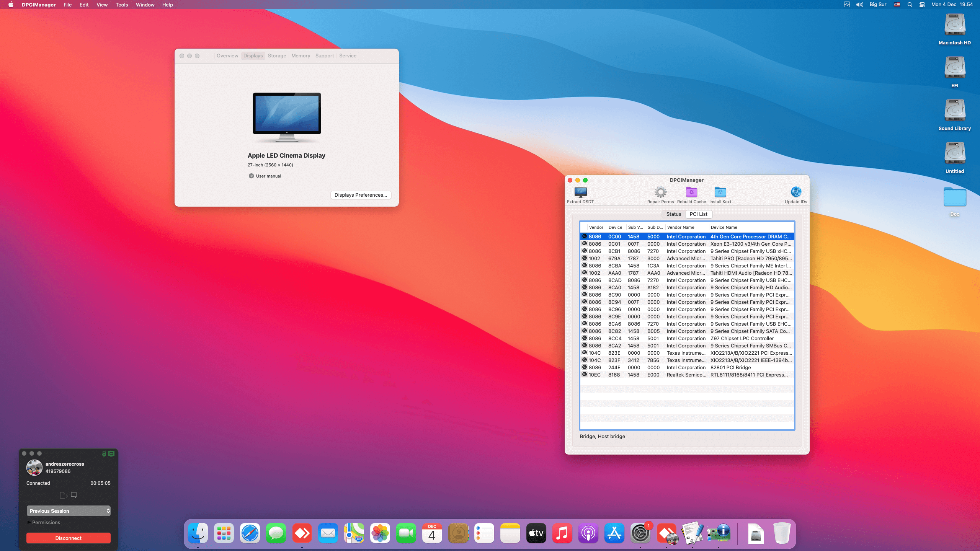Click the Displays Preferences... button
Screen dimensions: 980x551
click(361, 195)
